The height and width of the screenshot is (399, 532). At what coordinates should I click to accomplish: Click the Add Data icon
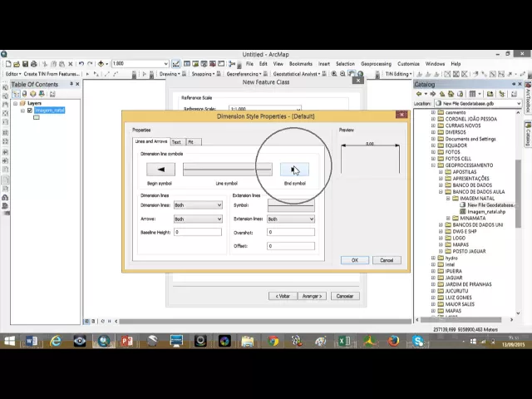click(101, 64)
